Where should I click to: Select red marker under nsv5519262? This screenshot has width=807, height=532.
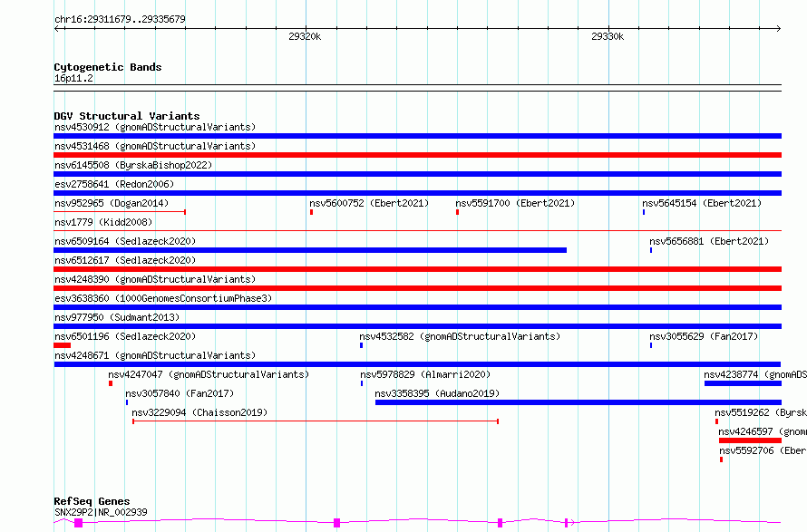[717, 421]
